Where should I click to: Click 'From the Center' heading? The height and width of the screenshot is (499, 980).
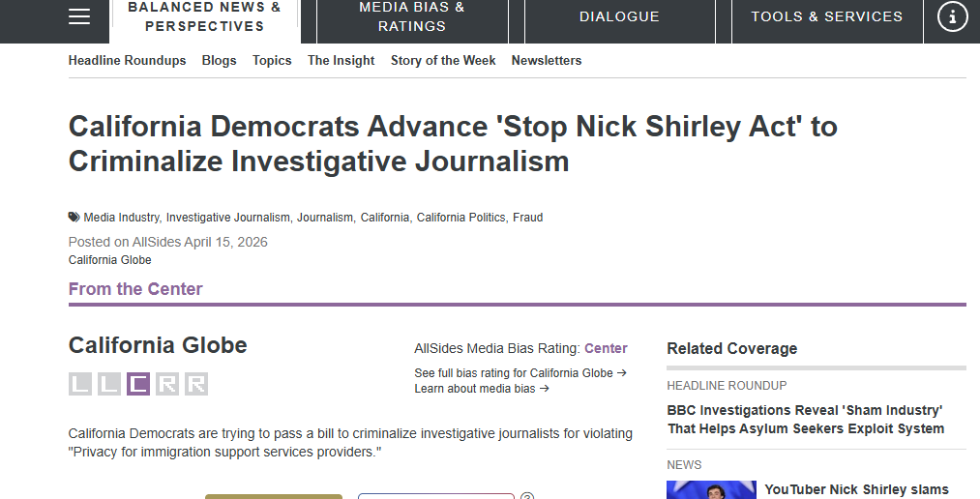pos(135,289)
